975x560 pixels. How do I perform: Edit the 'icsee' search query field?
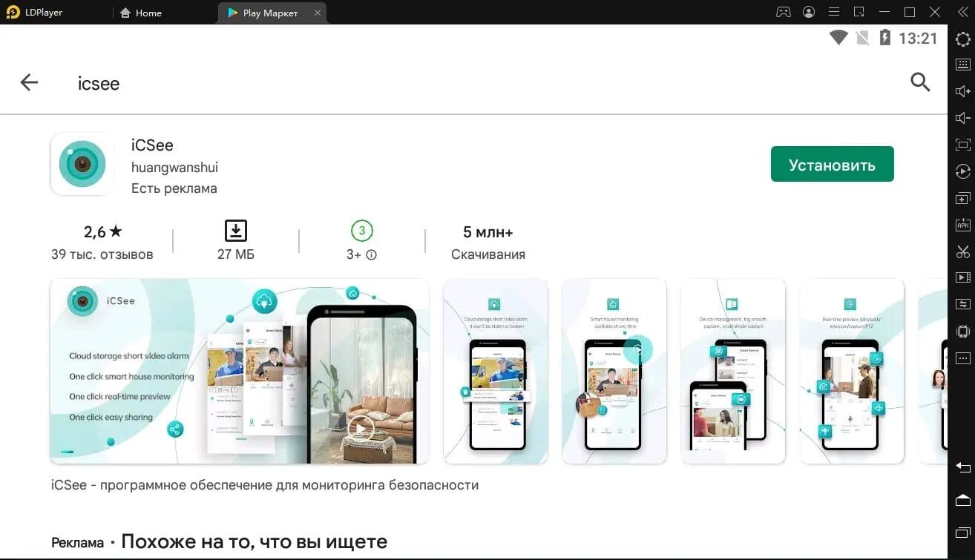point(99,84)
